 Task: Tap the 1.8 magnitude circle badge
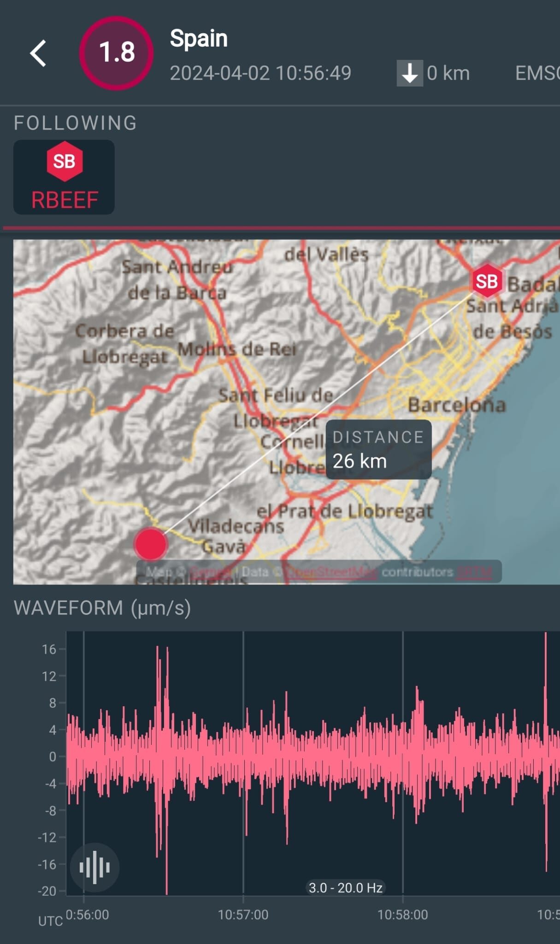tap(116, 53)
